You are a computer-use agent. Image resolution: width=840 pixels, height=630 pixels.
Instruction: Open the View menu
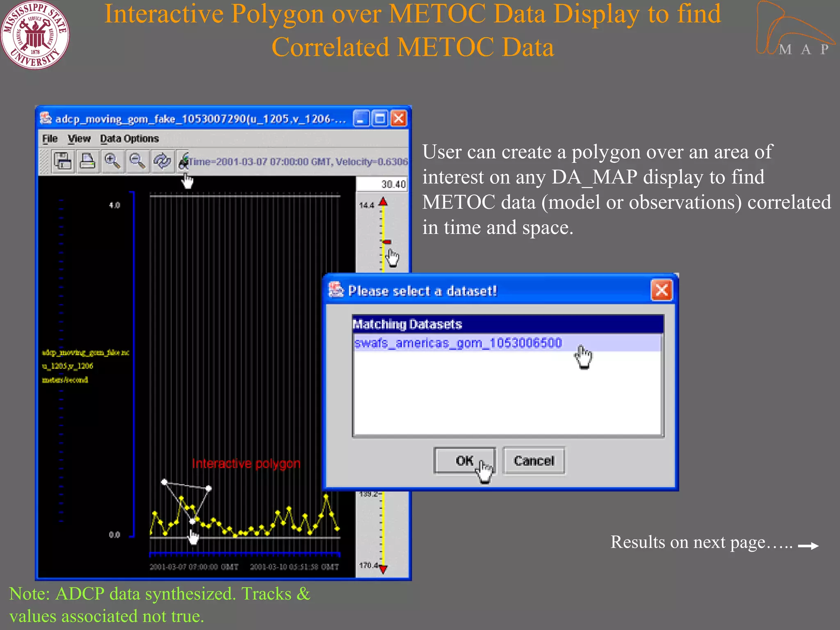[x=79, y=139]
